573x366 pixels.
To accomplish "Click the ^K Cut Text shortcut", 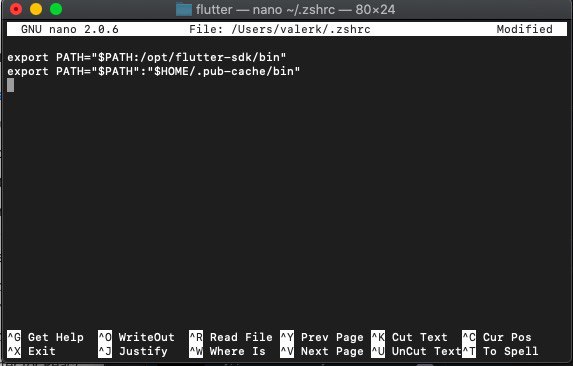I will tap(409, 337).
